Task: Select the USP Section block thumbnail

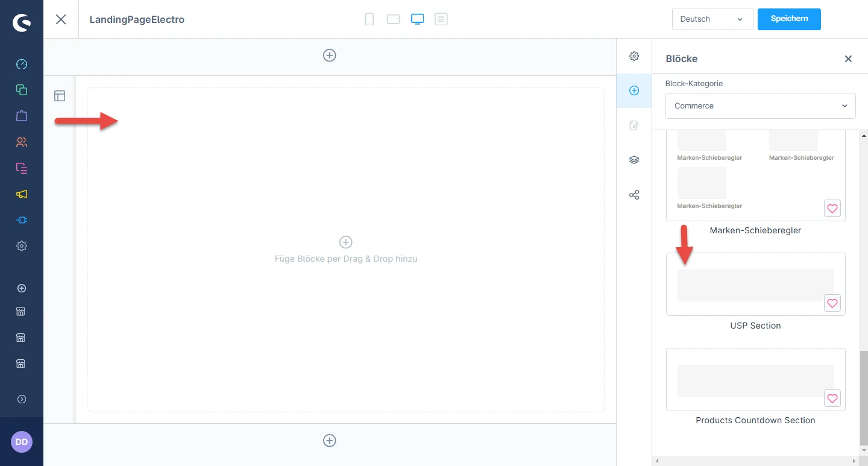Action: 755,285
